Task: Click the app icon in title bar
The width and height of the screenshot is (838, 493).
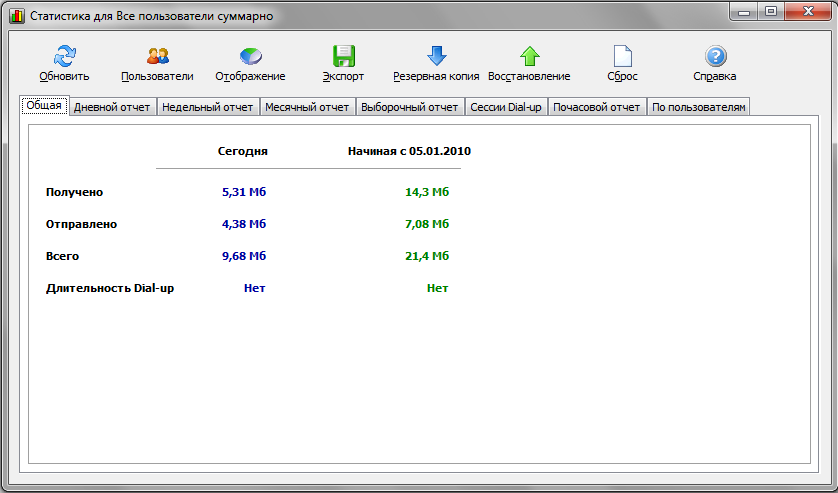Action: point(17,16)
